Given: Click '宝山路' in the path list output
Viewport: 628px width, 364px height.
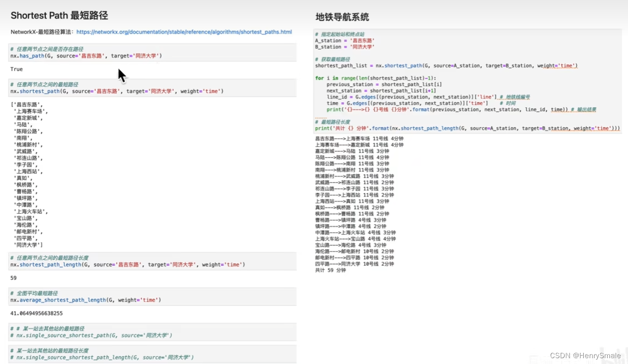Looking at the screenshot, I should (26, 218).
